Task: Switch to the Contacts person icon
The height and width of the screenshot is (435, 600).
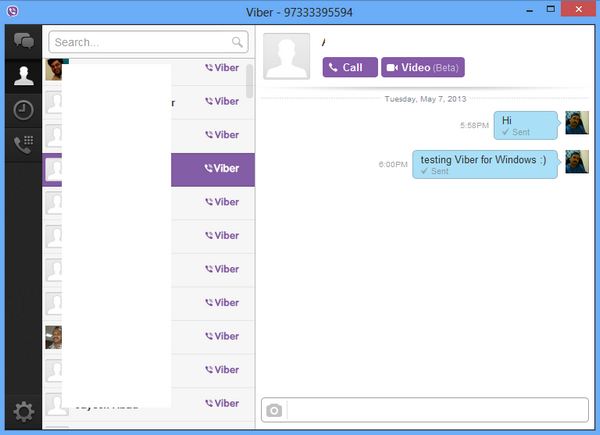Action: [23, 76]
